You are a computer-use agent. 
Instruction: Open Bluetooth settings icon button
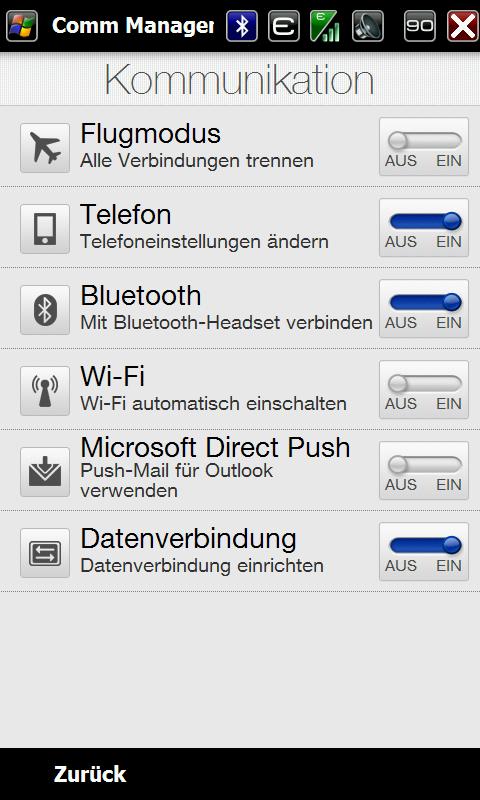(45, 310)
